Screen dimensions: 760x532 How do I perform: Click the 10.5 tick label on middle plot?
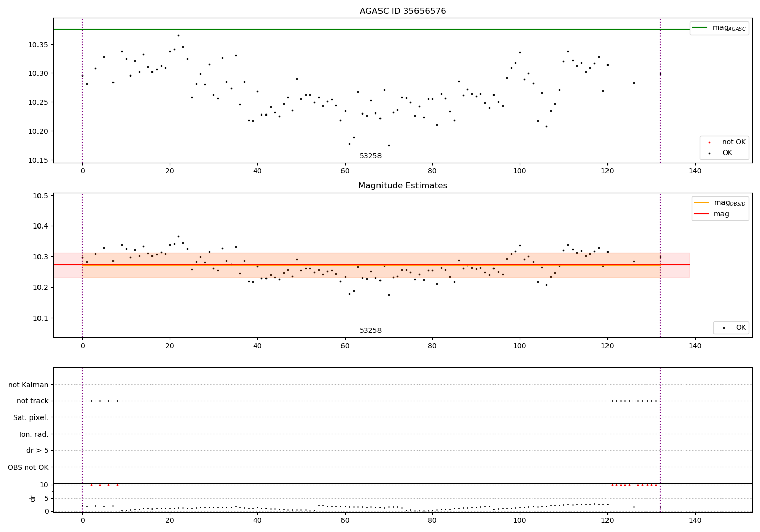coord(40,196)
